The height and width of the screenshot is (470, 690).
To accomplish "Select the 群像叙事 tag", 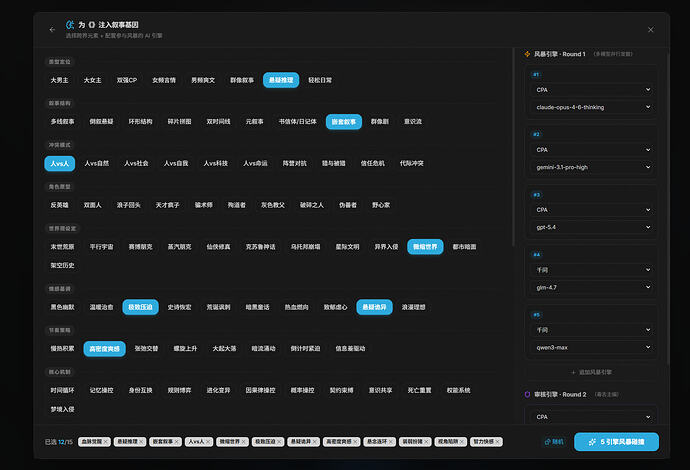I will click(x=242, y=80).
